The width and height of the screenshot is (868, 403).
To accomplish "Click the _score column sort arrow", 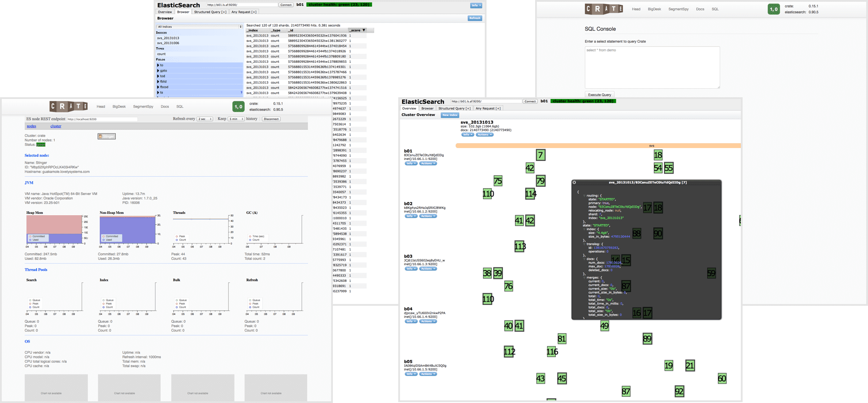I will (364, 30).
